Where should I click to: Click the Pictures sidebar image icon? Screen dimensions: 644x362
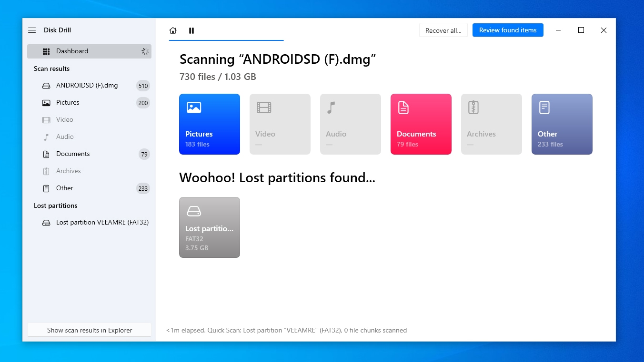46,103
